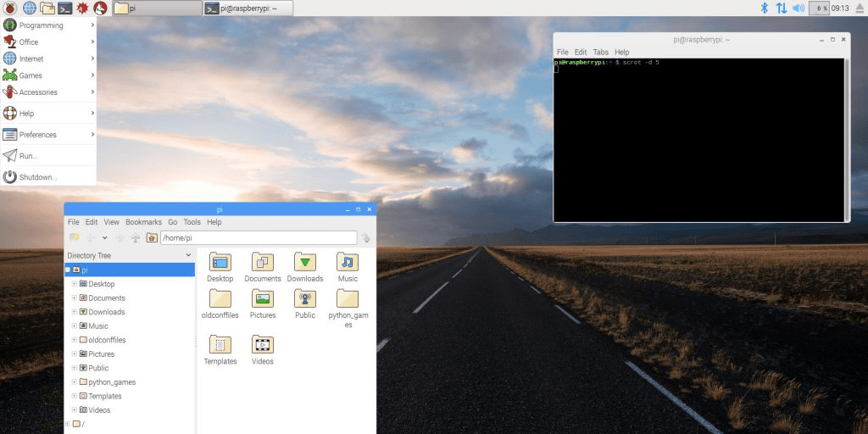
Task: Open the Tools menu in file manager
Action: [192, 222]
